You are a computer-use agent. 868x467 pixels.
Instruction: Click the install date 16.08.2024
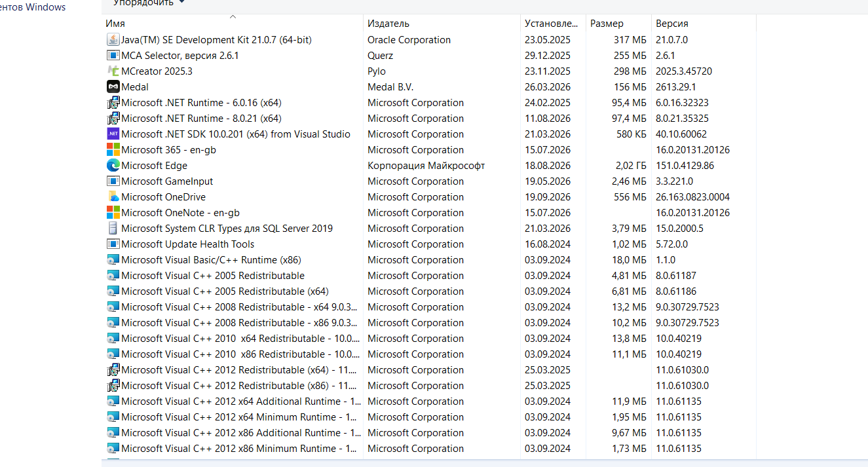(x=548, y=244)
